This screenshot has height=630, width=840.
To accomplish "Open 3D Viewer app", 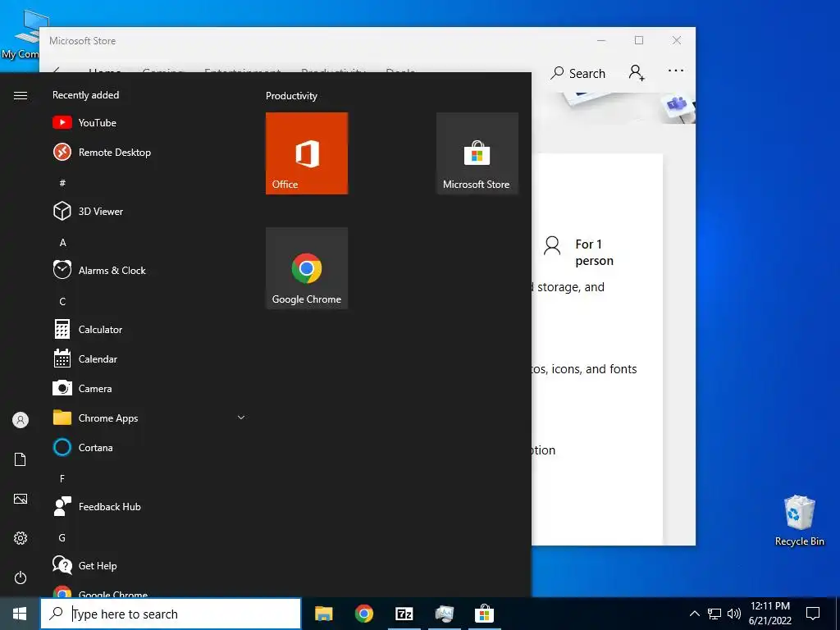I will (148, 211).
